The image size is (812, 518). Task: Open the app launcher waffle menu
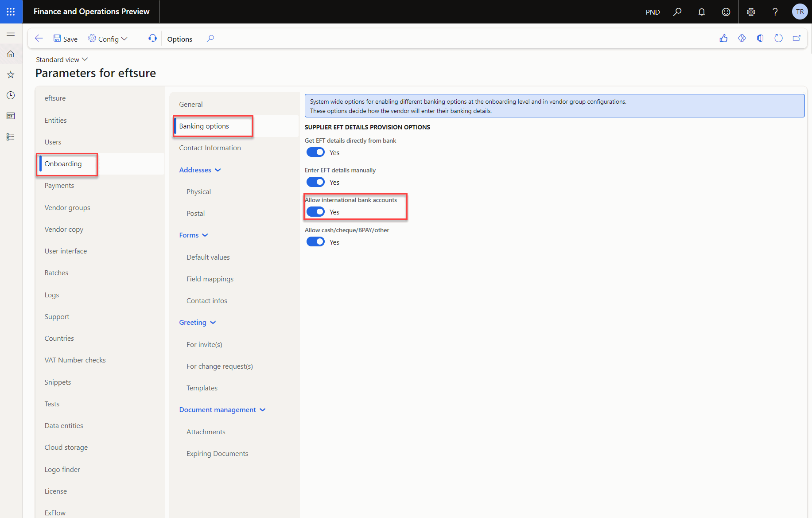[11, 12]
